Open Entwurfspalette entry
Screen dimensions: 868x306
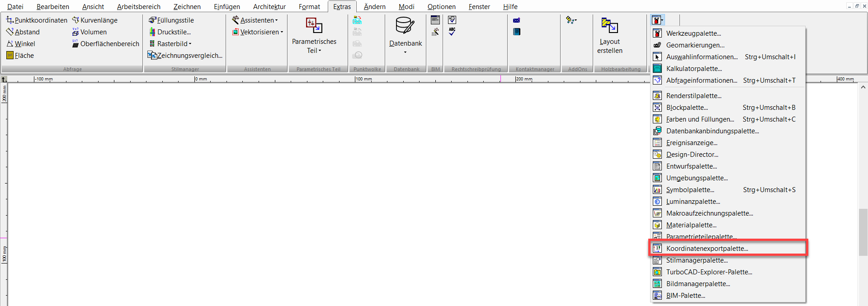point(728,166)
